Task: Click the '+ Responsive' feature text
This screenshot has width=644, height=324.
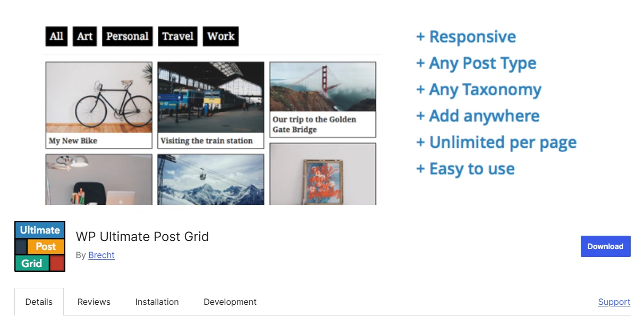Action: [465, 37]
